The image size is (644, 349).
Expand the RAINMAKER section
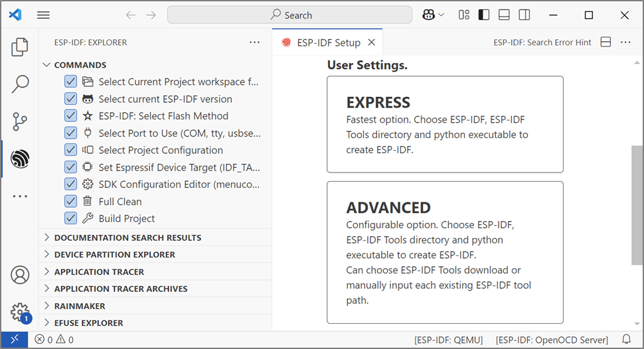click(x=155, y=306)
